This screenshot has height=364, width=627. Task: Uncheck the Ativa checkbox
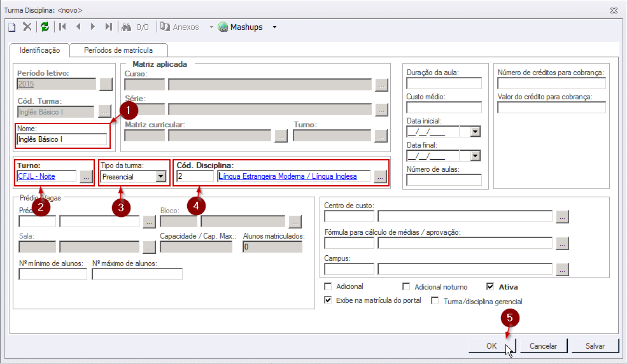(490, 287)
